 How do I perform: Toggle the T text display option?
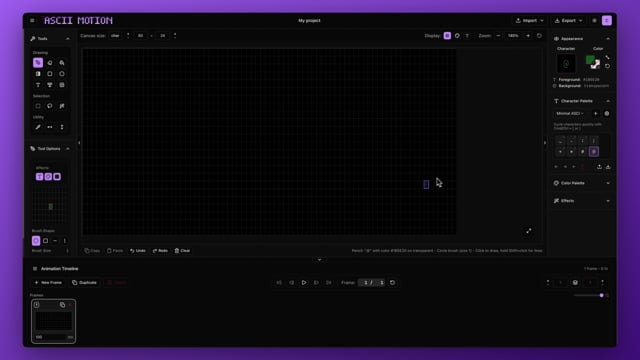[x=467, y=36]
